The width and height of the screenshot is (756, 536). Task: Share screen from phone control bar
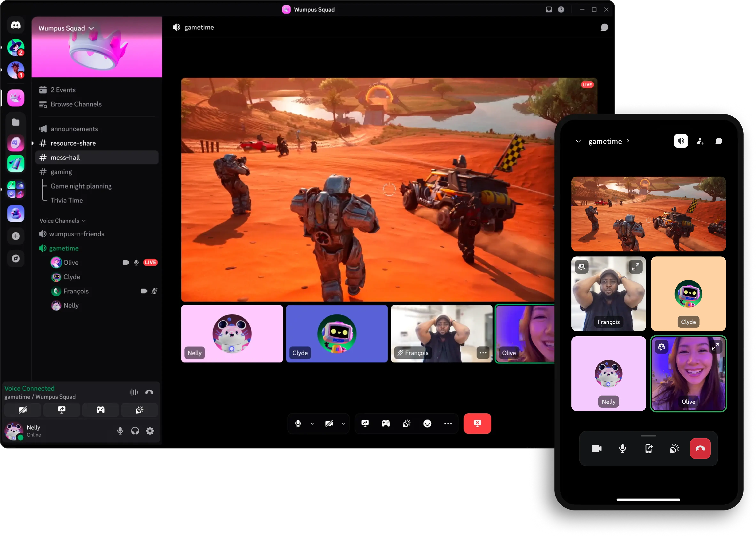[x=648, y=449]
